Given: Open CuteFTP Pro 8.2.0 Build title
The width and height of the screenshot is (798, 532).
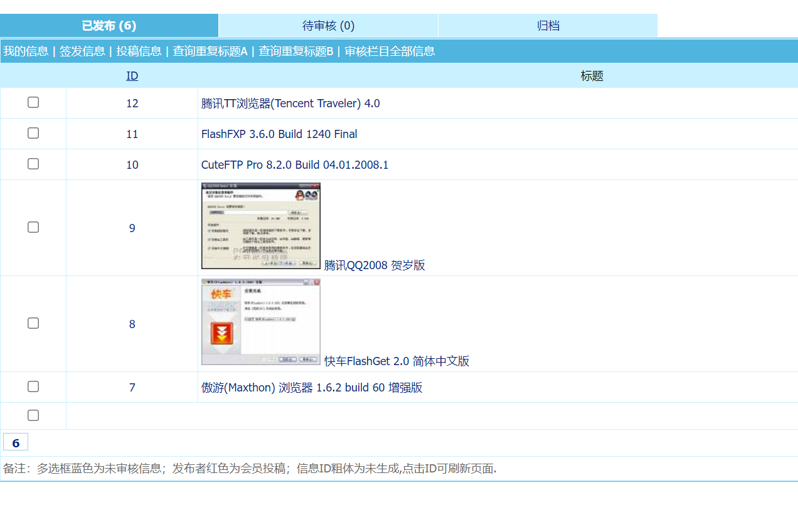Looking at the screenshot, I should point(295,165).
